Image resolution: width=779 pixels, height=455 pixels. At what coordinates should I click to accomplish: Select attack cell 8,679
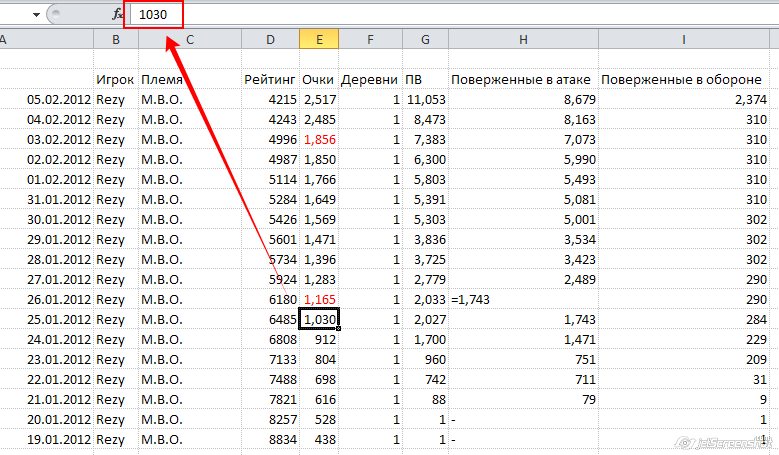click(523, 99)
